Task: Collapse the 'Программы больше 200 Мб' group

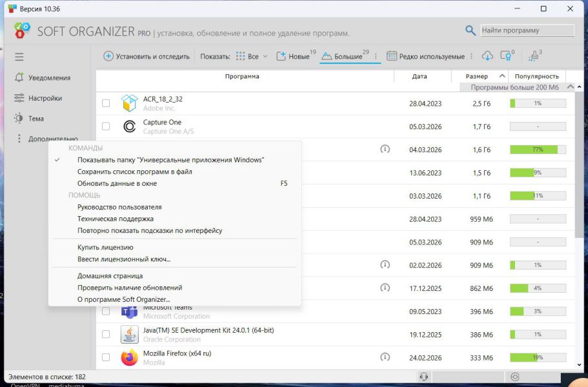Action: click(570, 87)
